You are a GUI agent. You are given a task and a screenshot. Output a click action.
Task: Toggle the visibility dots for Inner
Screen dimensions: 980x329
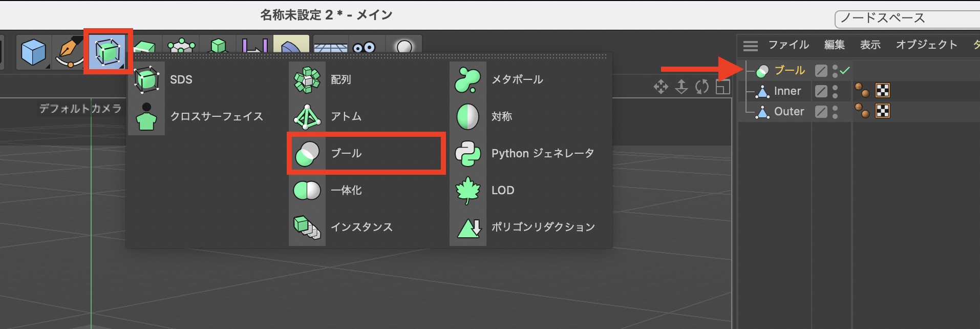[835, 91]
